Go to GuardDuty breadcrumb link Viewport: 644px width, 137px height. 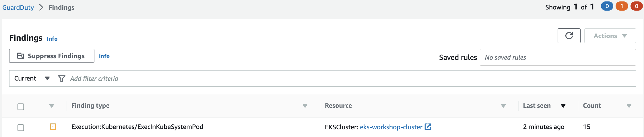click(18, 7)
